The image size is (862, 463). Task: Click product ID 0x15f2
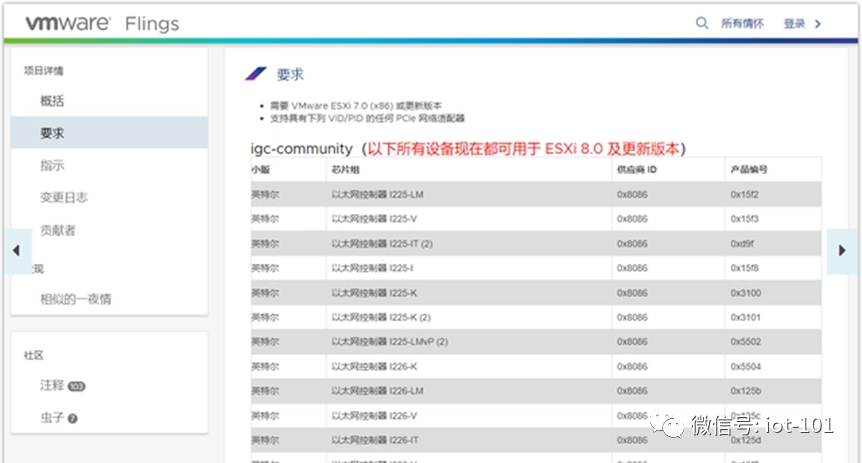[x=744, y=195]
